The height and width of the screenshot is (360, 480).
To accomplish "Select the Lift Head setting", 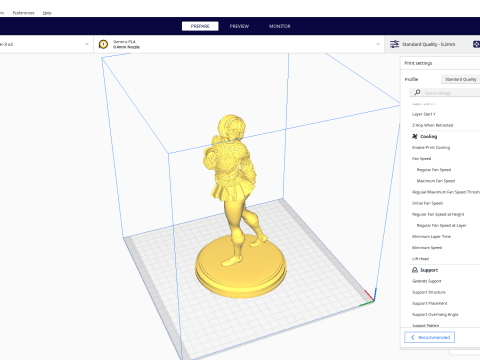I will (x=420, y=259).
